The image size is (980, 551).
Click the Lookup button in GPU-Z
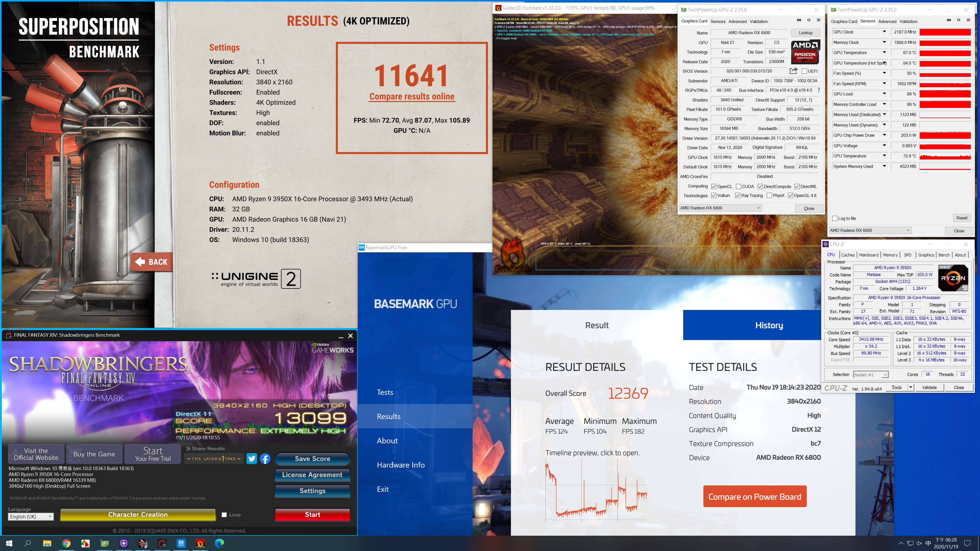point(805,33)
